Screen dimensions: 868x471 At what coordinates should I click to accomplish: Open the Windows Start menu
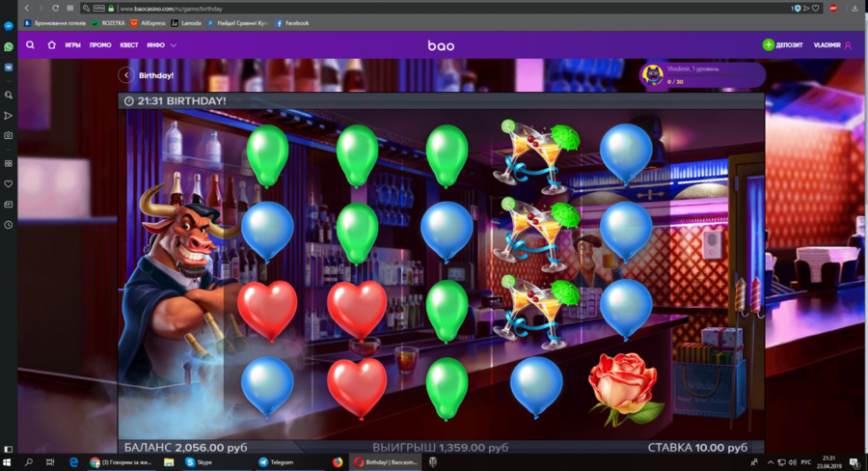pyautogui.click(x=7, y=462)
